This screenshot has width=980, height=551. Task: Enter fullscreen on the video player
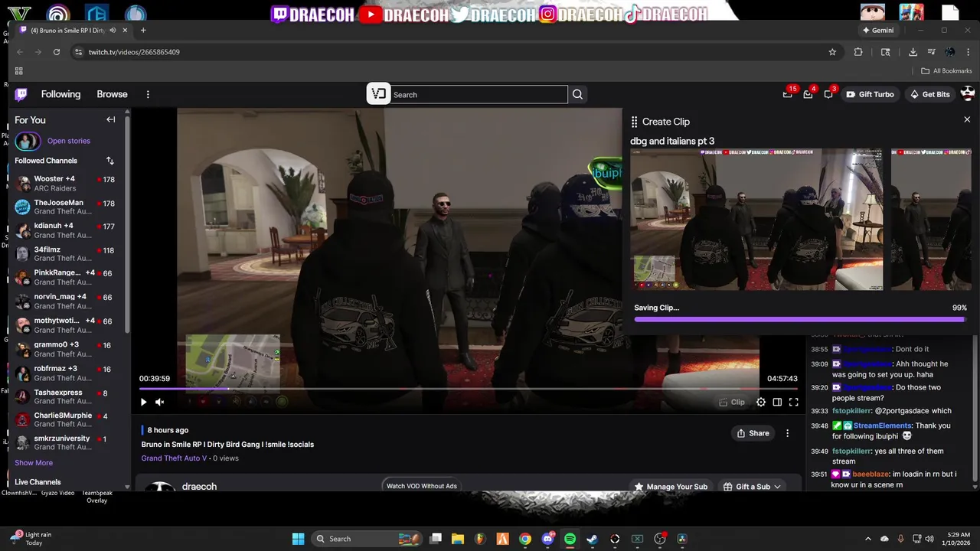(794, 402)
